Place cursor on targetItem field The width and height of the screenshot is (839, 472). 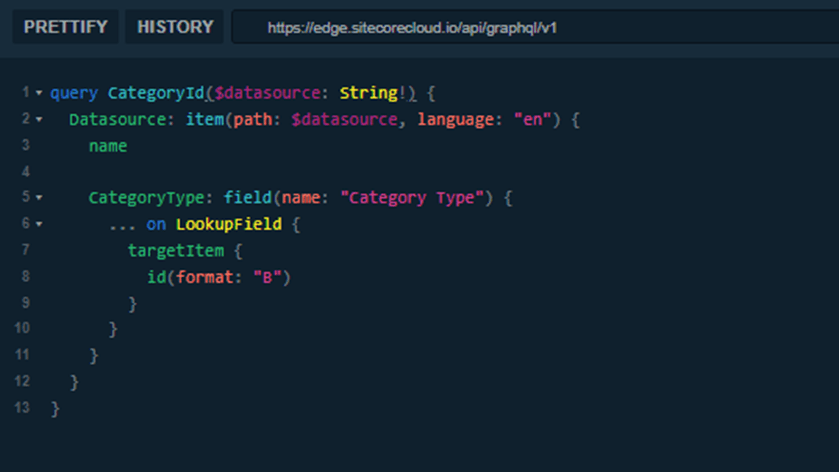coord(175,250)
